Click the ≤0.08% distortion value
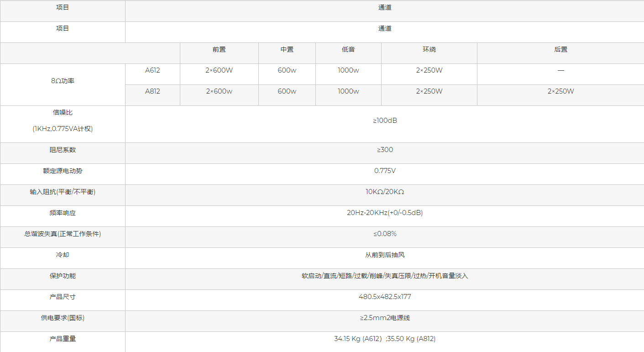 click(385, 234)
